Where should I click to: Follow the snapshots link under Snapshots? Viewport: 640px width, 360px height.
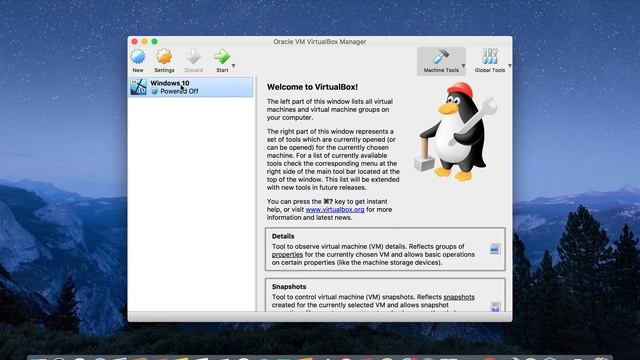[x=459, y=297]
